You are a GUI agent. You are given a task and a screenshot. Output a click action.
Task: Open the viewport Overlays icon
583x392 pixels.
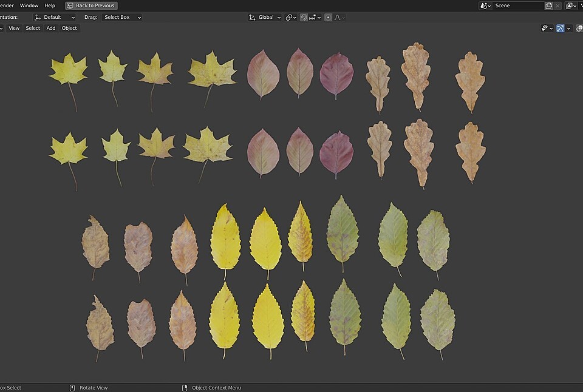click(x=579, y=28)
